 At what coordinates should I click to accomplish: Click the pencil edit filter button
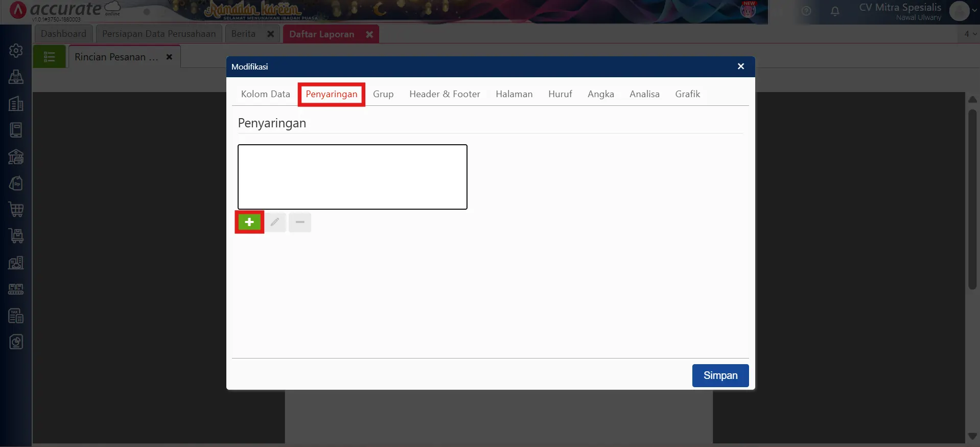[275, 222]
